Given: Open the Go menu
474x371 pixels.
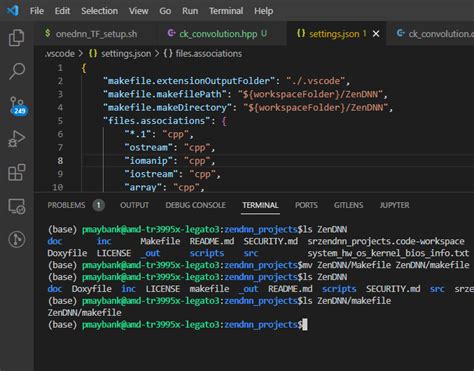Looking at the screenshot, I should 165,11.
